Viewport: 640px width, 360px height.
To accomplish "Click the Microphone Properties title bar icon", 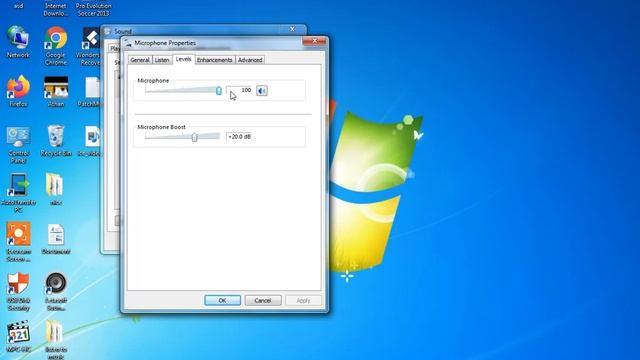I will 128,43.
